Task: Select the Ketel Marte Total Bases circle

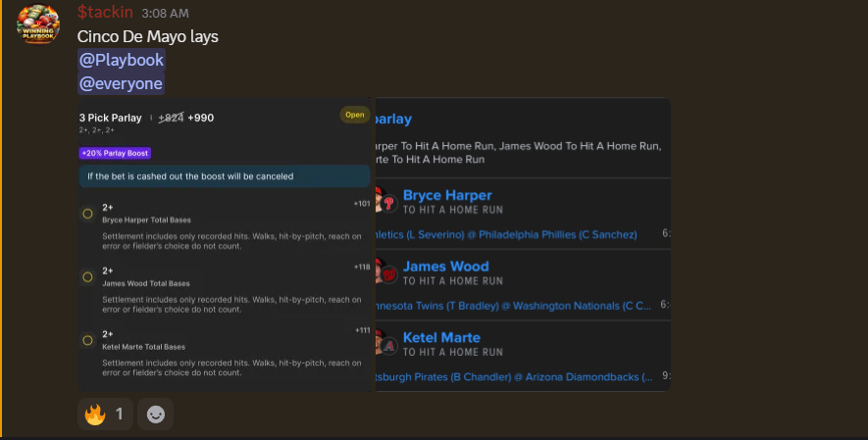Action: click(87, 340)
